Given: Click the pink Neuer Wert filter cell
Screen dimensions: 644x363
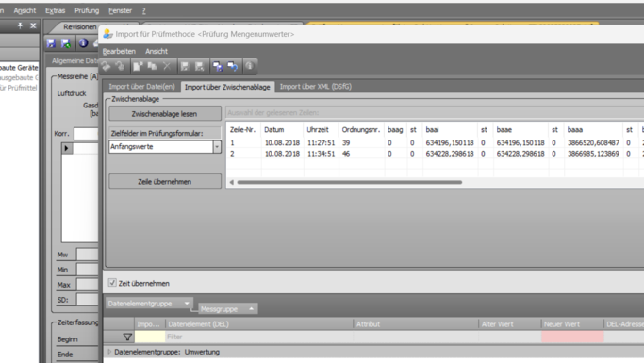Looking at the screenshot, I should (572, 338).
